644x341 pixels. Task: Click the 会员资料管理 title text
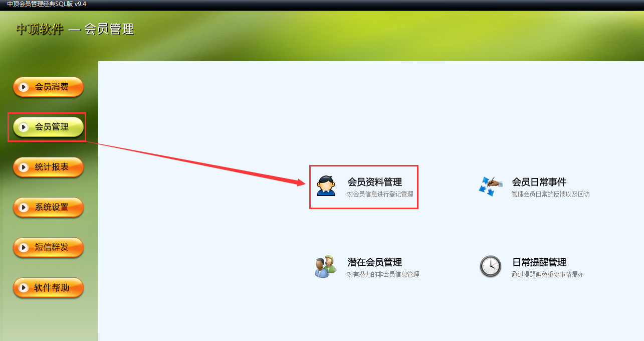(x=374, y=182)
